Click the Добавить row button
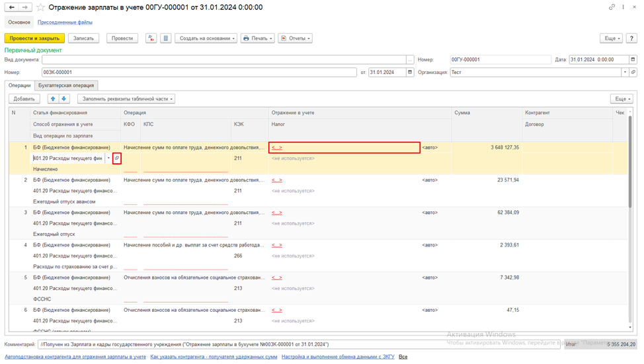The width and height of the screenshot is (644, 364). [24, 99]
